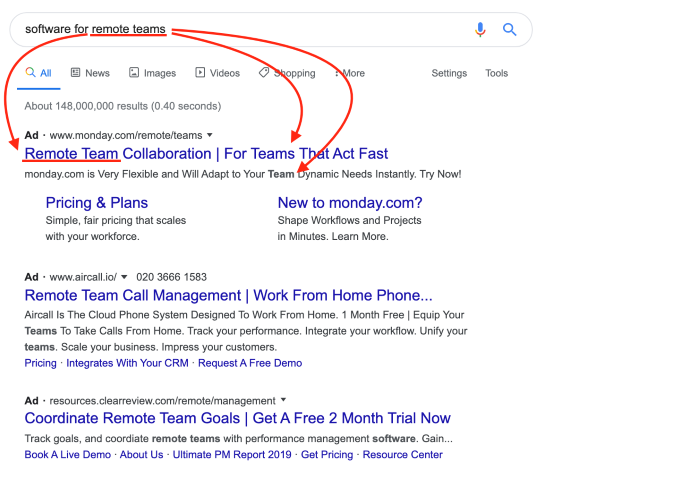Open the 'About Us' sitelink
Image resolution: width=700 pixels, height=480 pixels.
(142, 455)
